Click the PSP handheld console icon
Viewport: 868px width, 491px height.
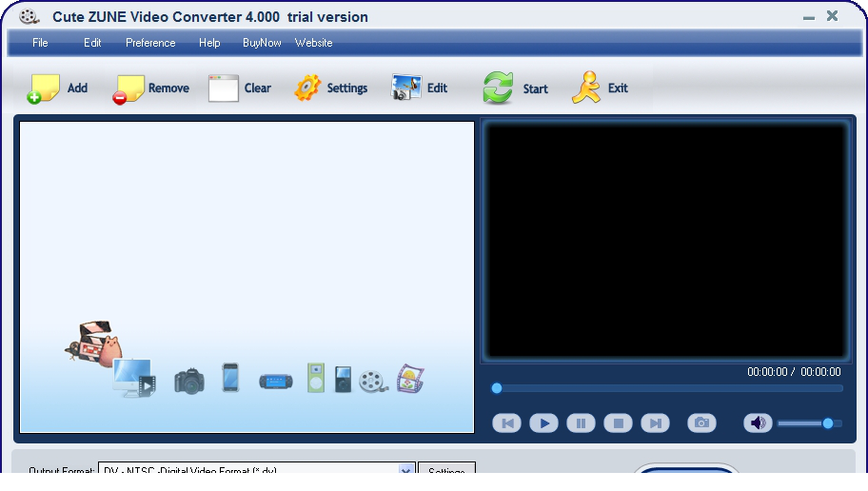click(x=276, y=382)
